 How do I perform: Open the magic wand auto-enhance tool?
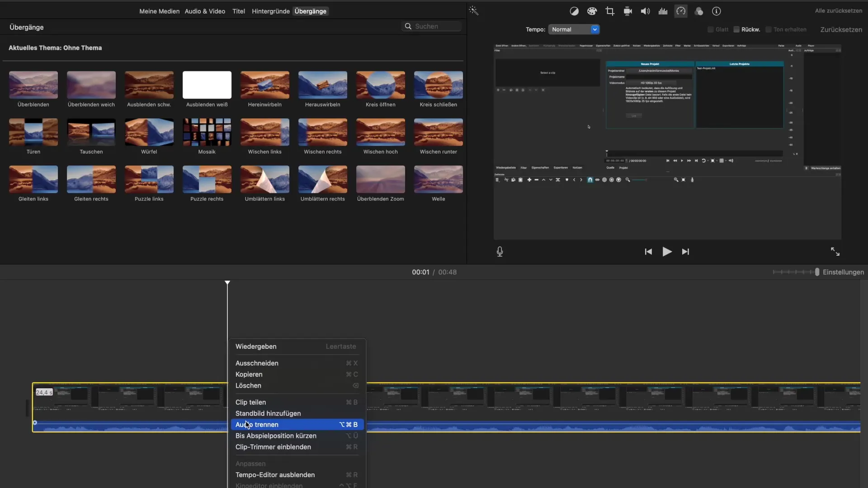473,10
